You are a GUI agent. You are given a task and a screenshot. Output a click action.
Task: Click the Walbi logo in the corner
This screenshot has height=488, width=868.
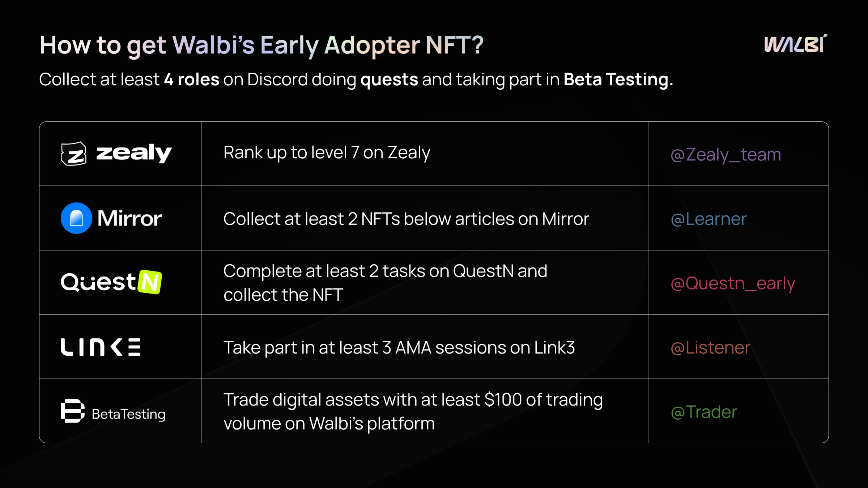[x=795, y=44]
